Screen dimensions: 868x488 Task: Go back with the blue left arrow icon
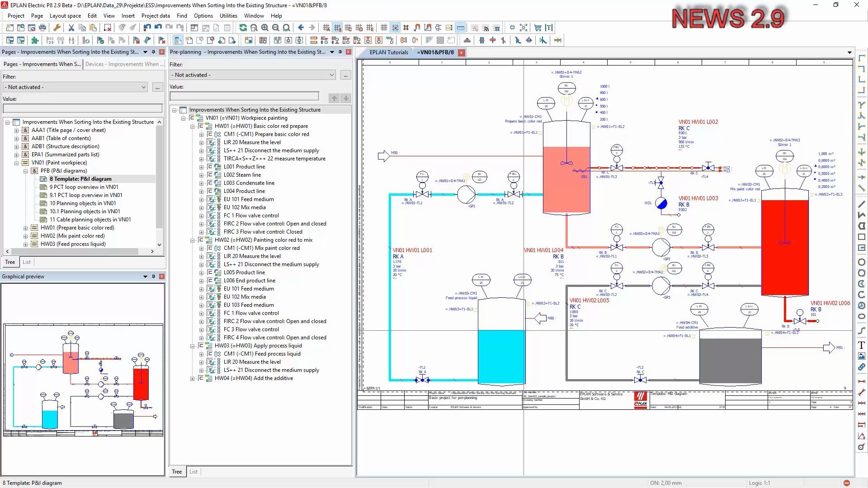click(301, 28)
